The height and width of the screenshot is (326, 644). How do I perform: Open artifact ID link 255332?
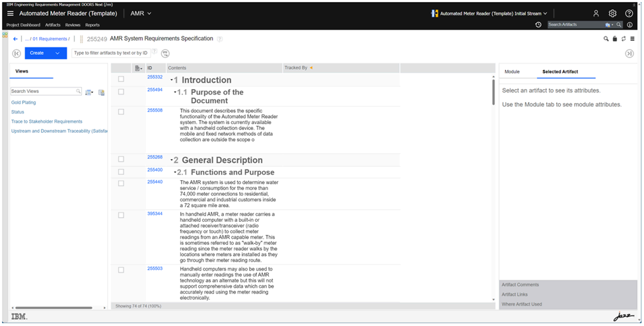(155, 77)
